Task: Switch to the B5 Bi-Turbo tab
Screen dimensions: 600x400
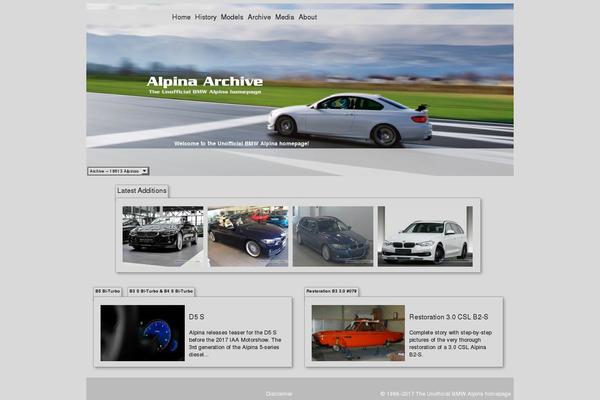Action: click(108, 291)
